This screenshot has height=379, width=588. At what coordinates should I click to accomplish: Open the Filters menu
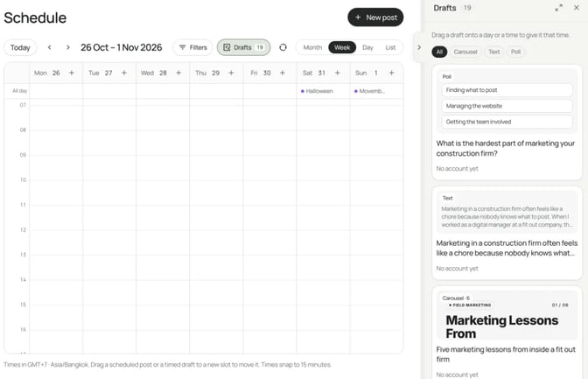(192, 47)
